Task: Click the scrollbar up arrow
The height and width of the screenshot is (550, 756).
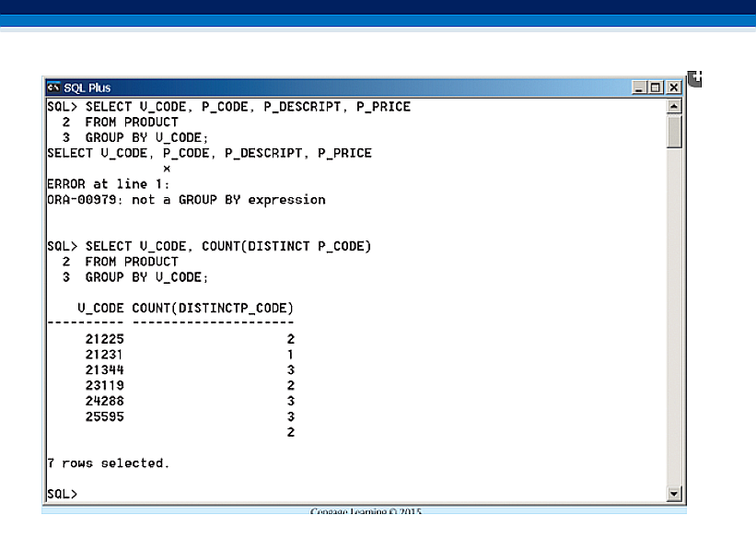Action: 674,107
